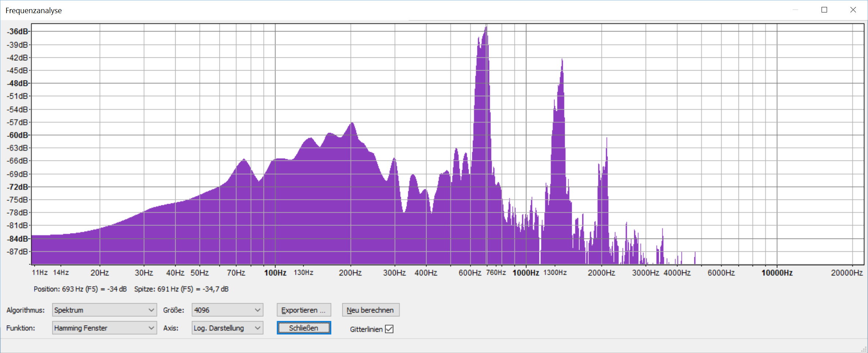Click the 200Hz frequency axis label

[350, 273]
